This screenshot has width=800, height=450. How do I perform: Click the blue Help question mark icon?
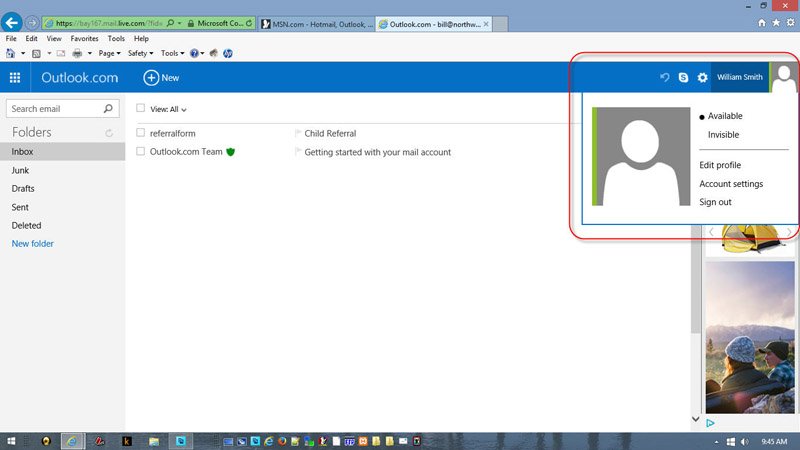[194, 53]
